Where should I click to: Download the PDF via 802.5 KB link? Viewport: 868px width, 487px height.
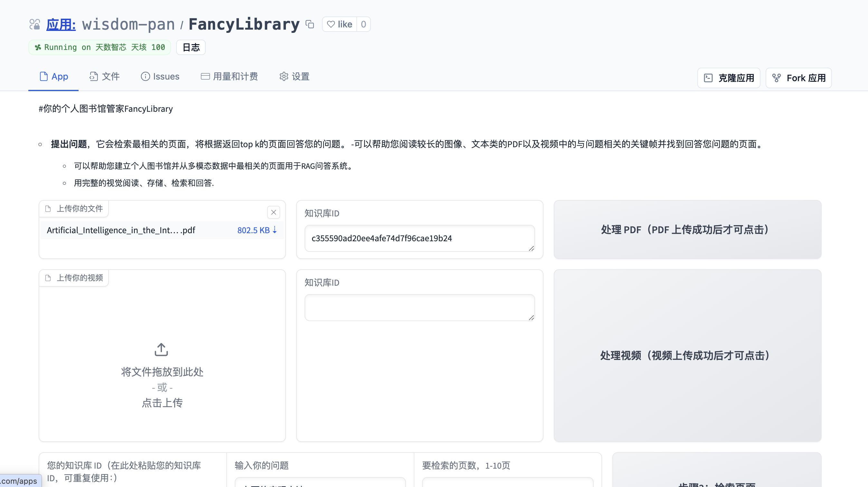pyautogui.click(x=257, y=230)
